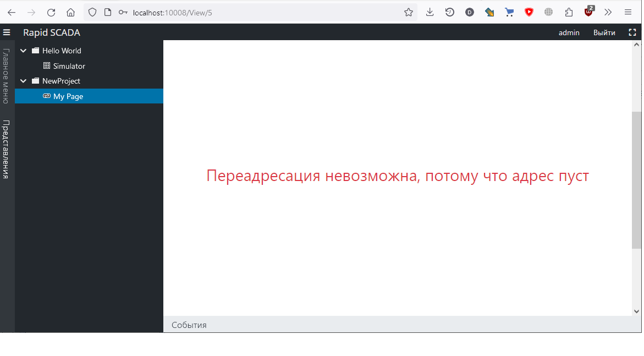The height and width of the screenshot is (356, 644).
Task: Open the extensions puzzle piece menu
Action: tap(569, 12)
